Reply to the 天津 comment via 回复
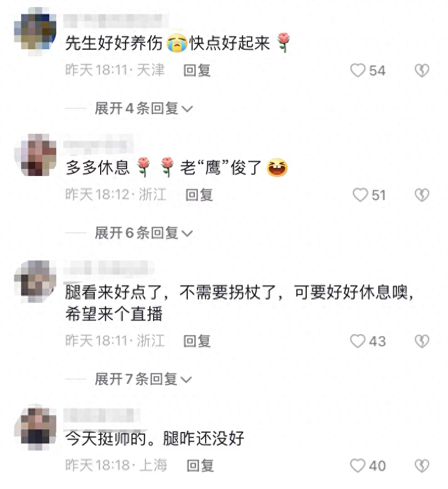 point(197,70)
